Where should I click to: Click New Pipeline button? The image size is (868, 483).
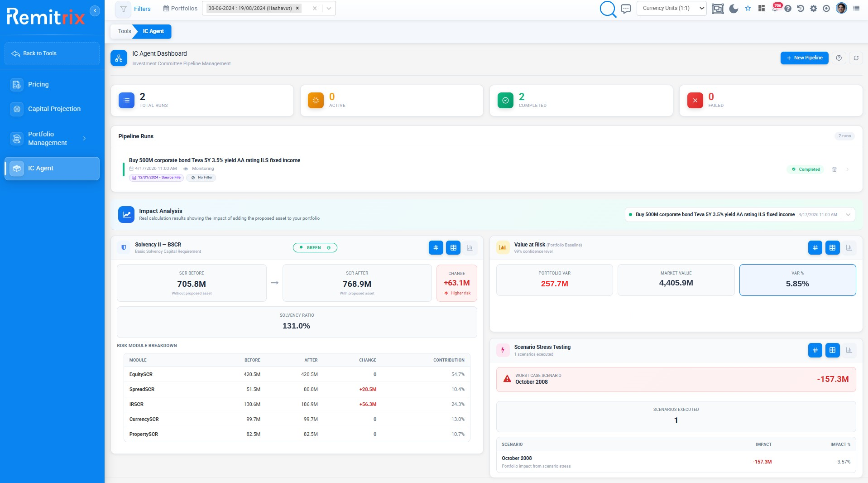(x=804, y=58)
